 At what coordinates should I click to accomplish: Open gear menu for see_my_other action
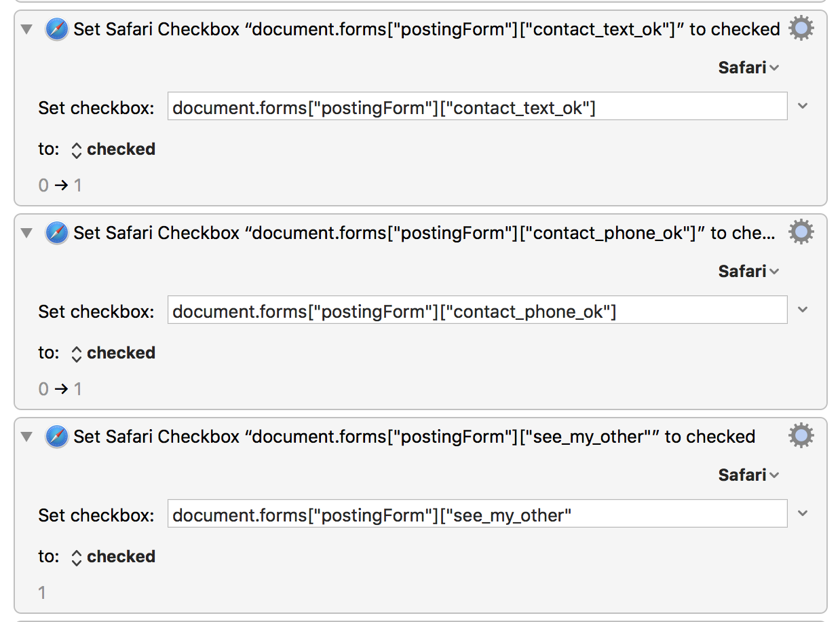801,436
